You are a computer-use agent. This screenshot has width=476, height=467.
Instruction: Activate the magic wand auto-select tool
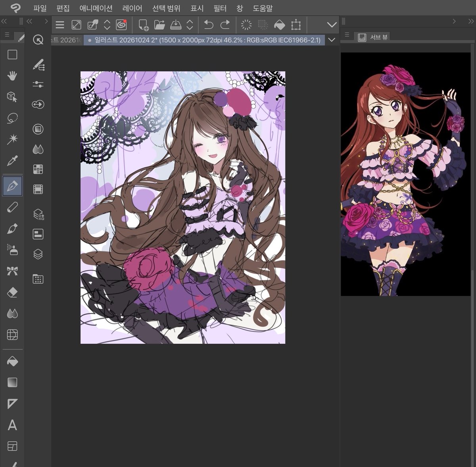pos(12,139)
